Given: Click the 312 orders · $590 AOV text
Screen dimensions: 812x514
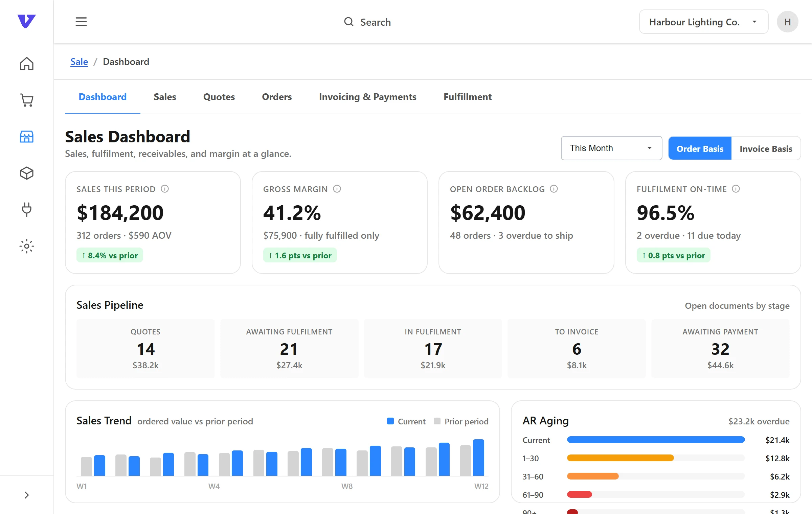Looking at the screenshot, I should click(x=124, y=235).
